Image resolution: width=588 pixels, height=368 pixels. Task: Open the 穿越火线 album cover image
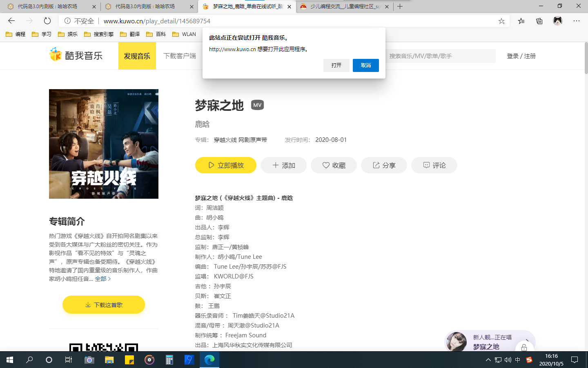tap(104, 144)
